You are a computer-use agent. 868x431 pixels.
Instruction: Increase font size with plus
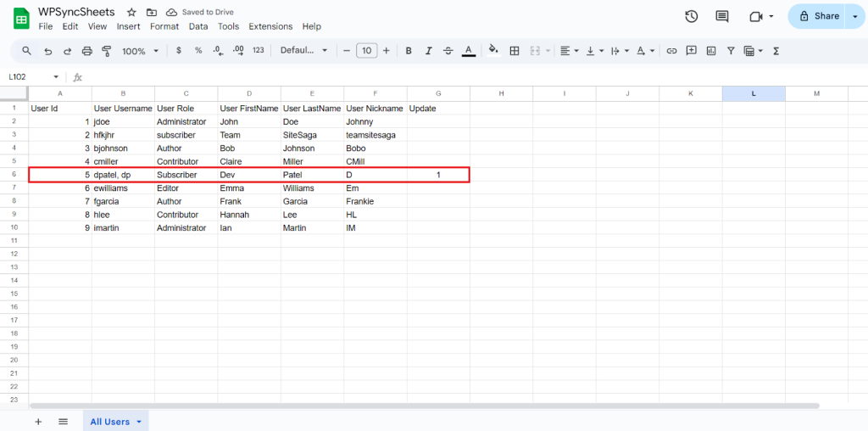387,51
